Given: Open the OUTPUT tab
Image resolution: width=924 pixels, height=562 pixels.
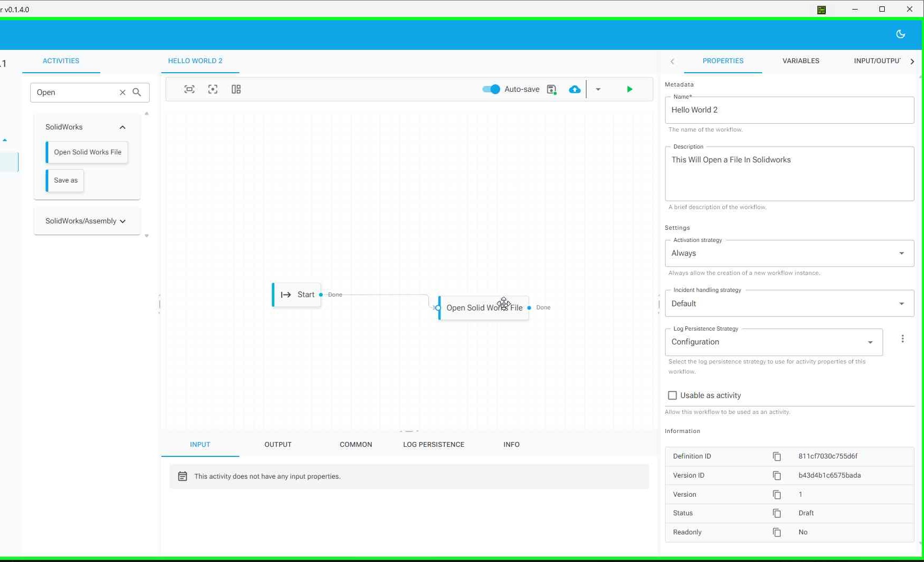Looking at the screenshot, I should (278, 444).
